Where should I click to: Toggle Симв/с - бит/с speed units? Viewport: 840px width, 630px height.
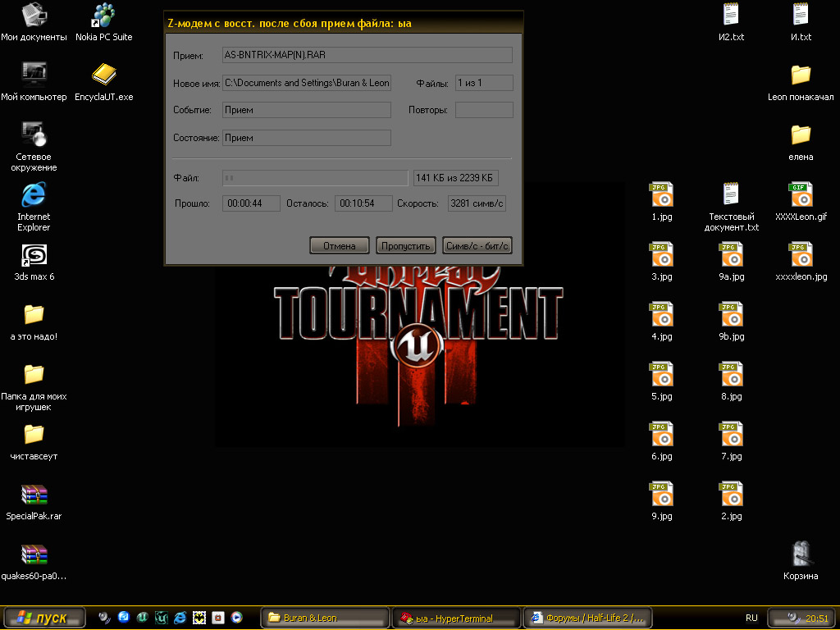pyautogui.click(x=477, y=246)
